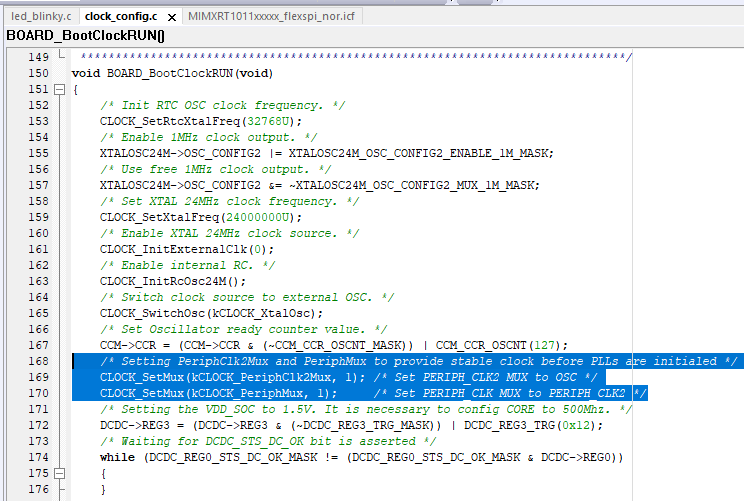Click the selected 'Setting PeriphClk2Mux and PeriphMux' comment
This screenshot has height=501, width=744.
[418, 362]
